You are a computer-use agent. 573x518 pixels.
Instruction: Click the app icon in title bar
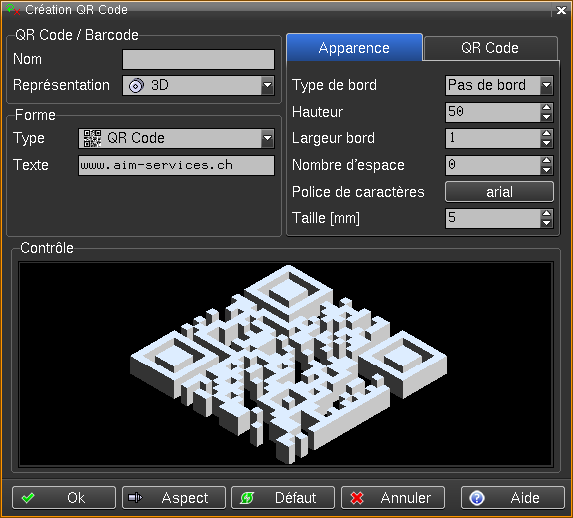pos(13,10)
